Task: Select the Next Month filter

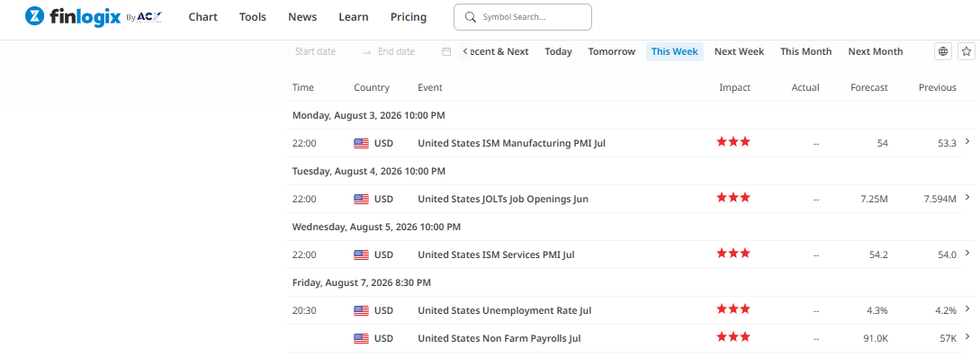Action: tap(875, 52)
